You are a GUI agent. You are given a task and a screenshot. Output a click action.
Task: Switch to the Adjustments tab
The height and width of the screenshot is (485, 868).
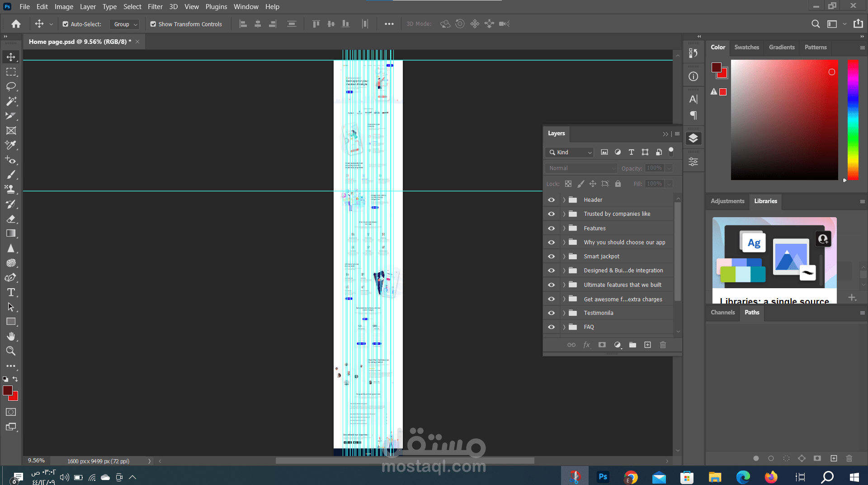coord(727,201)
